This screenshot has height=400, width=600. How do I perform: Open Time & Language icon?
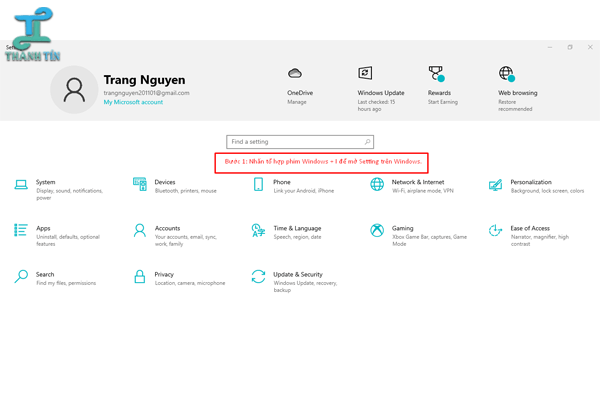(x=258, y=230)
